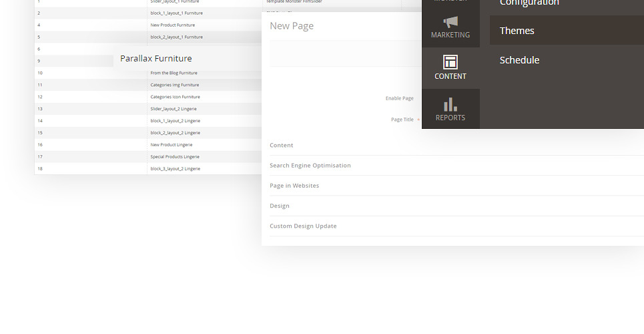
Task: Select the Slider_layout_2 Lingerie row
Action: coord(174,109)
